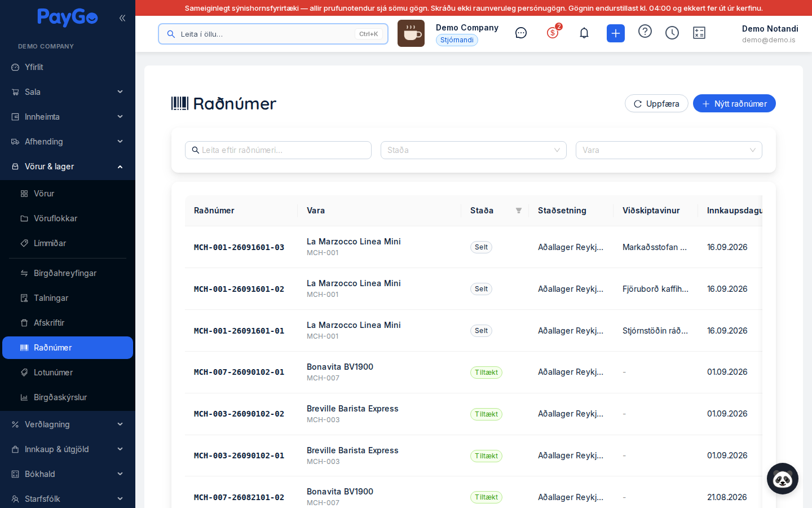Open the panda chat assistant
Viewport: 812px width, 508px height.
[x=783, y=479]
